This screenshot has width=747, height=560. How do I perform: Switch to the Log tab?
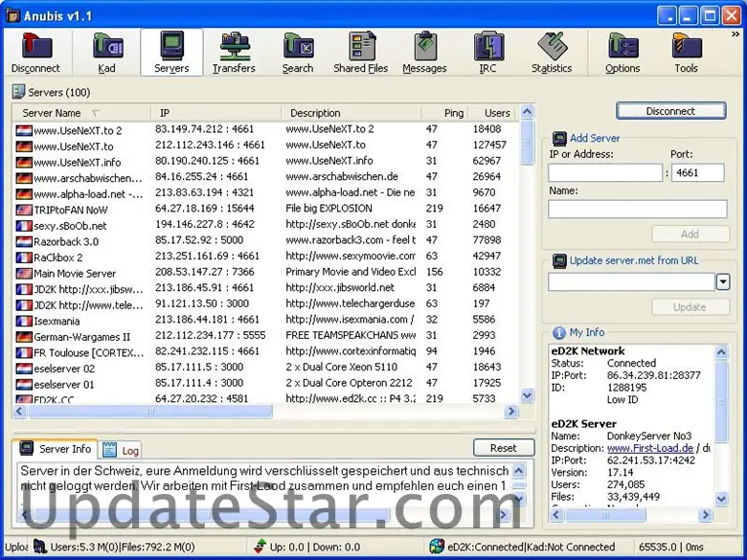pos(122,450)
